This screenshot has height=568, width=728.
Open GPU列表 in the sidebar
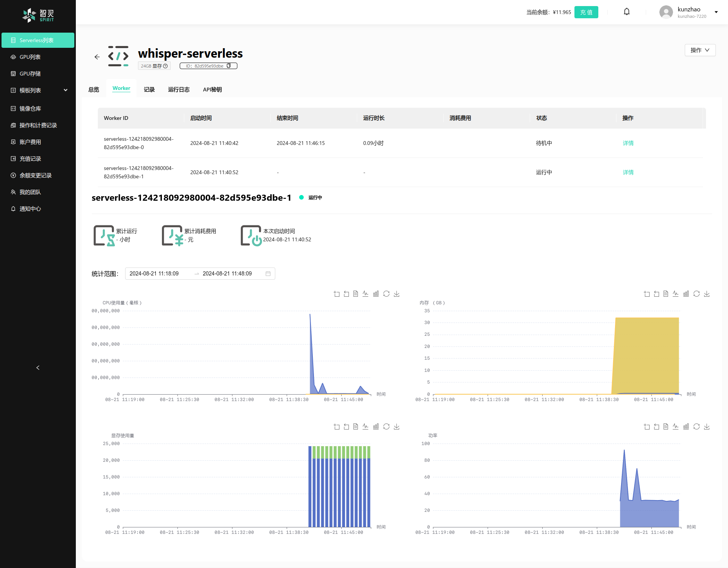(38, 57)
